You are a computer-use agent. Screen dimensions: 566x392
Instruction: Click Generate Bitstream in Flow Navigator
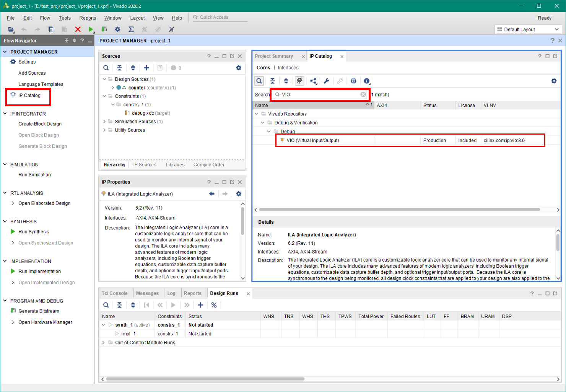coord(39,311)
